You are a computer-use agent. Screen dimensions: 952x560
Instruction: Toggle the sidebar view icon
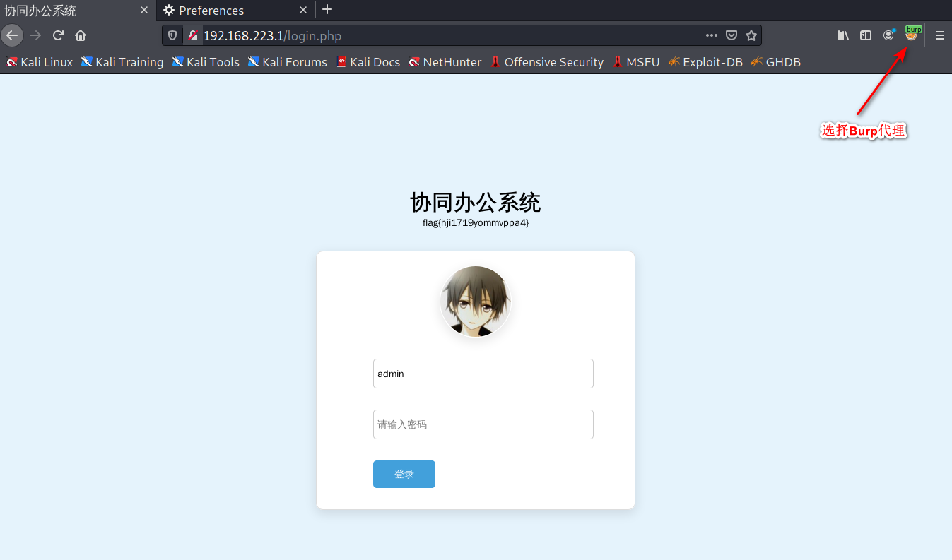866,35
